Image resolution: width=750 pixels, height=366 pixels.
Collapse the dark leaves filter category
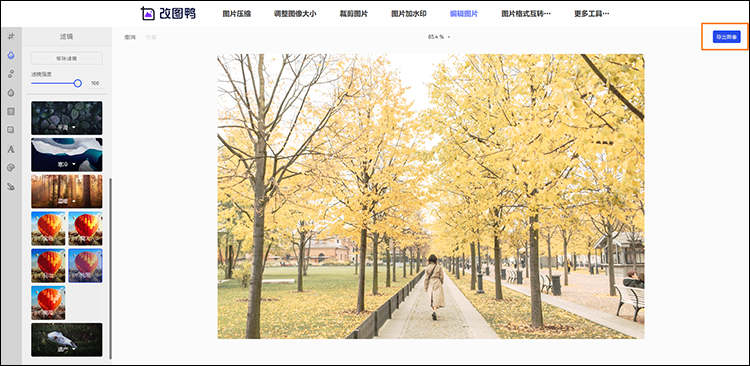click(x=66, y=118)
